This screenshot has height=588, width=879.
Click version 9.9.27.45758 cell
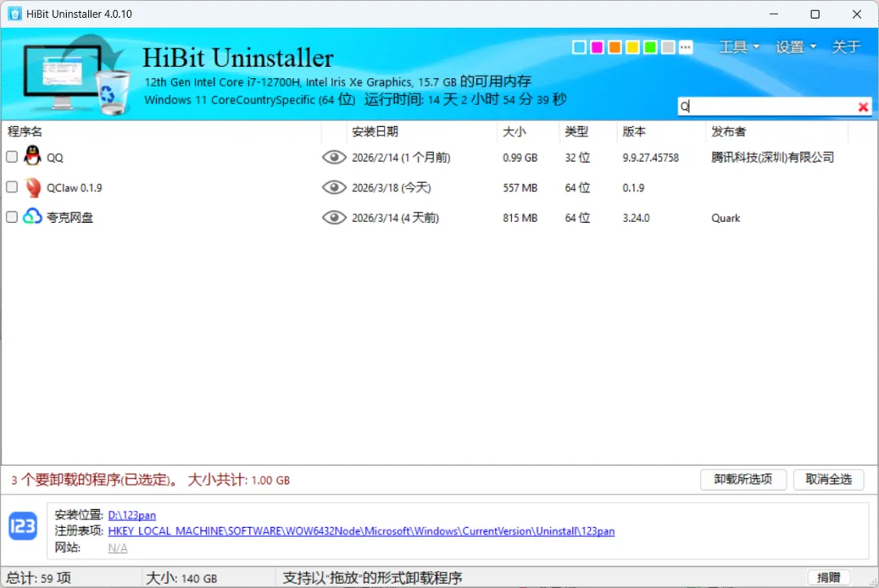[x=650, y=157]
